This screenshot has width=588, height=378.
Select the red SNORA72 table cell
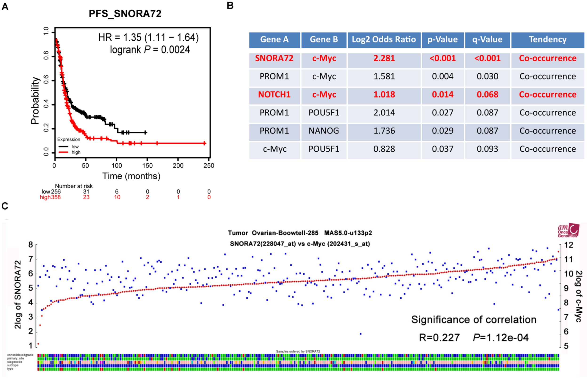274,59
